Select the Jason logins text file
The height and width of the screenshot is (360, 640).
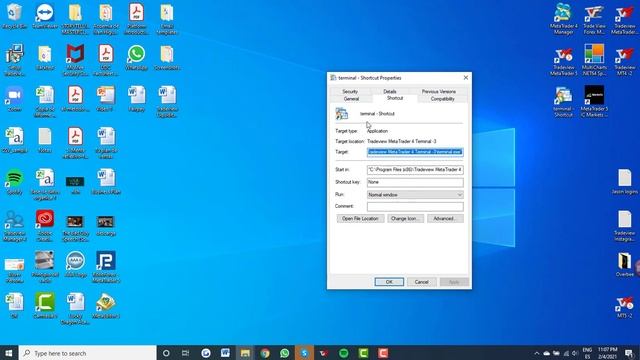[624, 182]
